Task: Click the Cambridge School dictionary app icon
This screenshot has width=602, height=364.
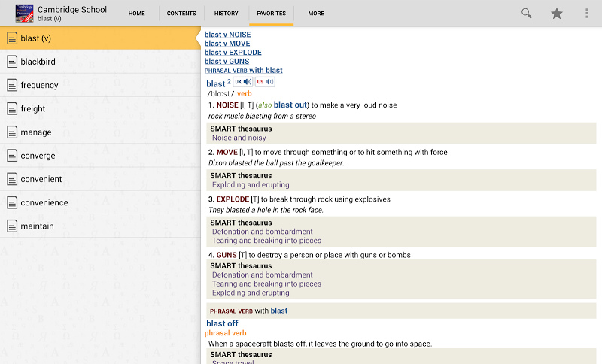Action: (x=24, y=13)
